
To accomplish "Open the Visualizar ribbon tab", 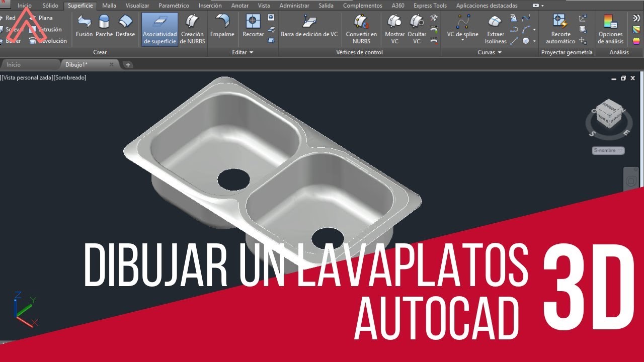I will tap(137, 6).
